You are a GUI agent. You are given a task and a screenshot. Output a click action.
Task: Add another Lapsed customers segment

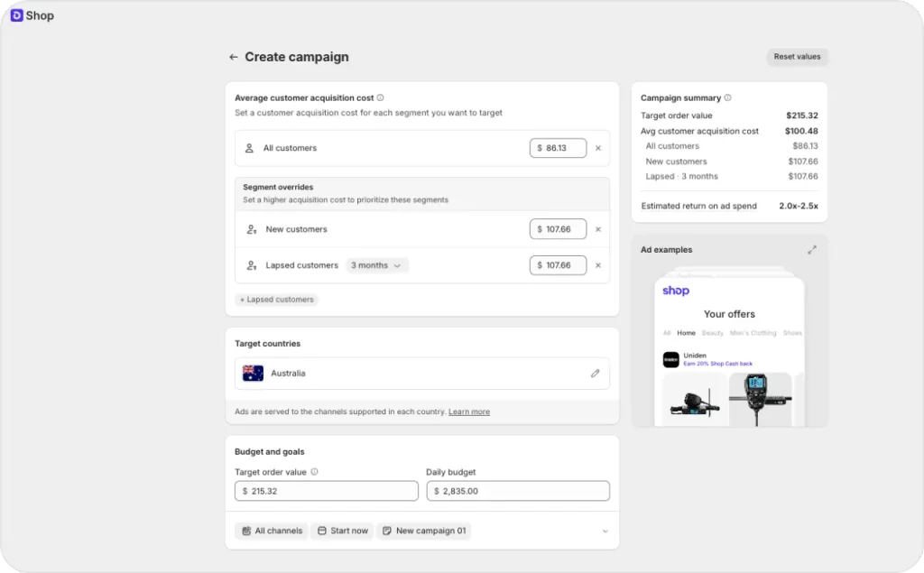pos(276,300)
